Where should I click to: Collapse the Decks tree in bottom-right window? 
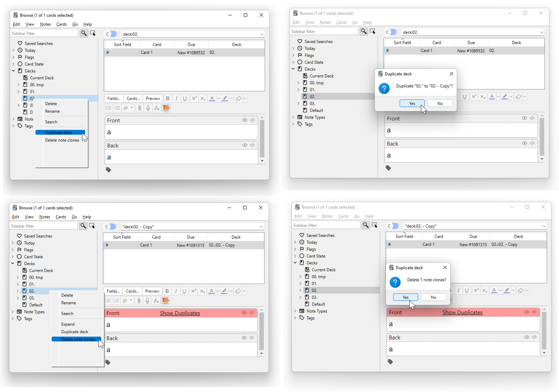point(295,263)
